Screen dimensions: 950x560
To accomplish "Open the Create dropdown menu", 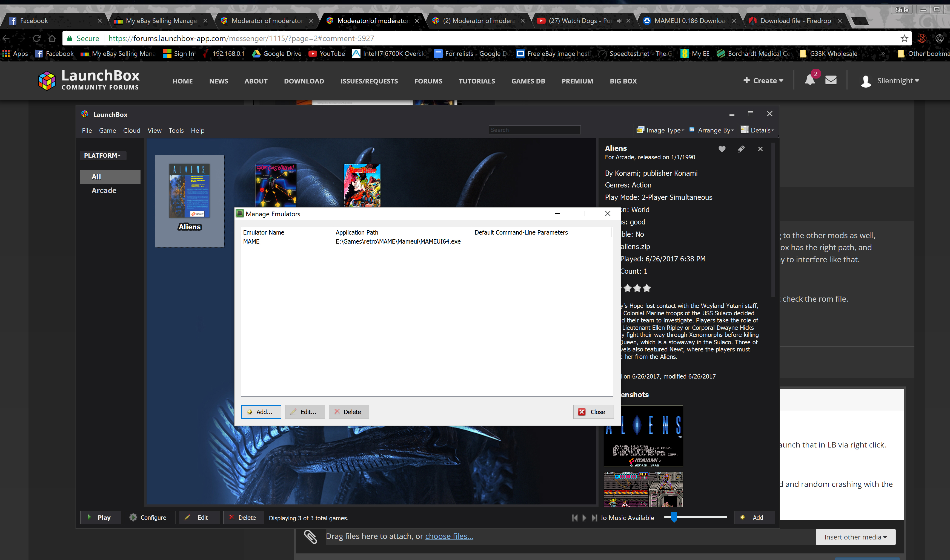I will coord(763,81).
